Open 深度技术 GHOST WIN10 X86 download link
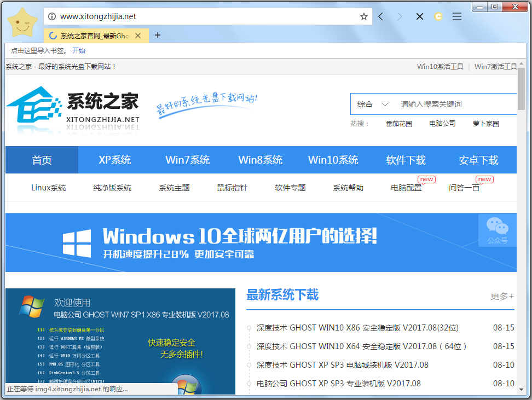This screenshot has height=400, width=532. pos(357,328)
